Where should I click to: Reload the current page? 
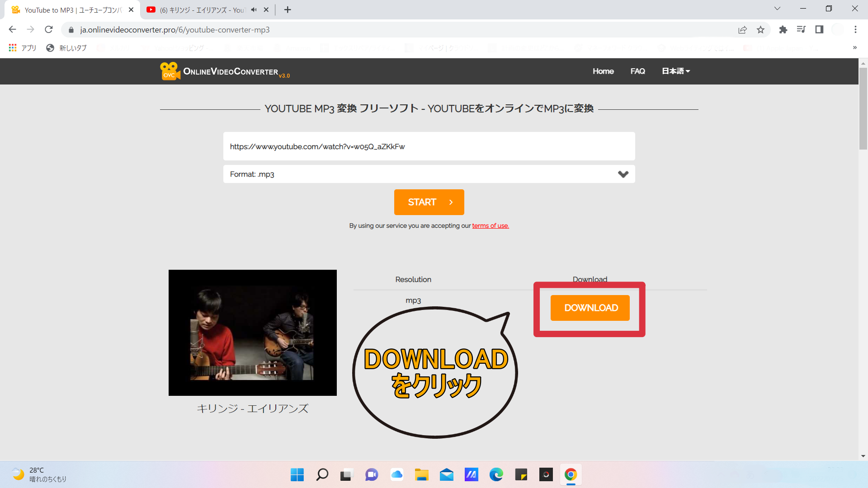49,30
